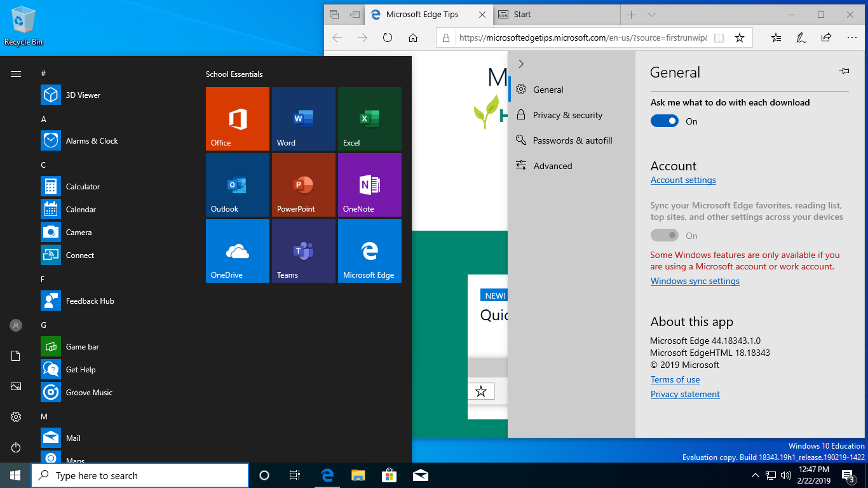Open a new tab in Edge
The width and height of the screenshot is (868, 488).
pyautogui.click(x=631, y=15)
